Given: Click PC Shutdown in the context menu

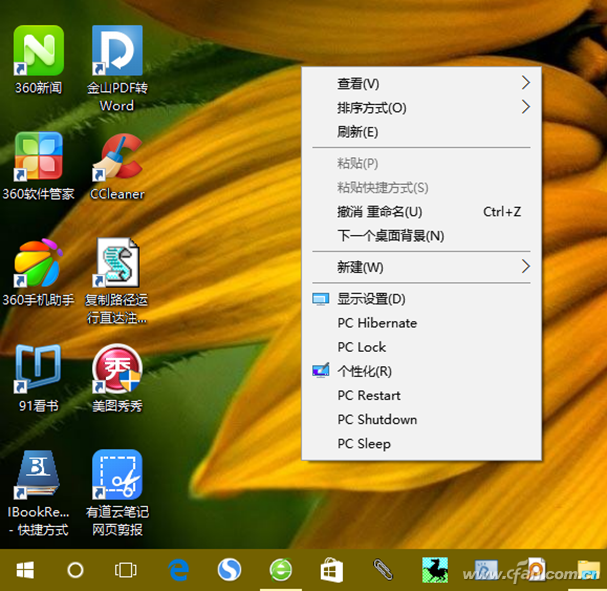Looking at the screenshot, I should (x=377, y=420).
